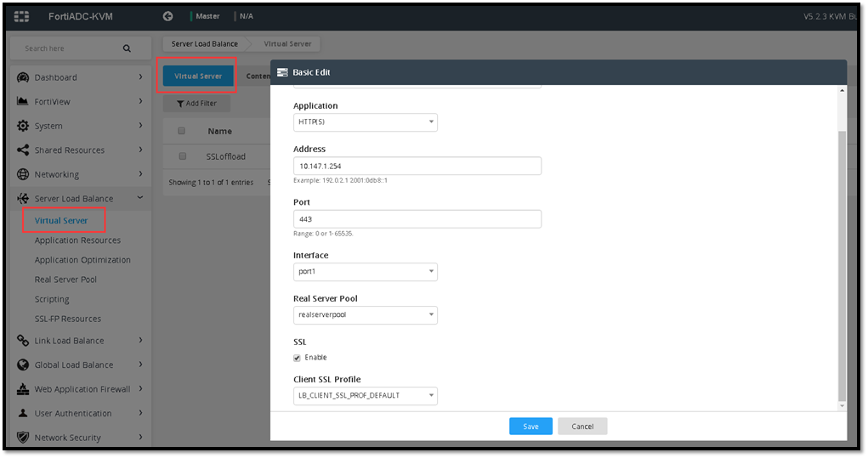
Task: Click the back arrow icon in header
Action: coord(168,16)
